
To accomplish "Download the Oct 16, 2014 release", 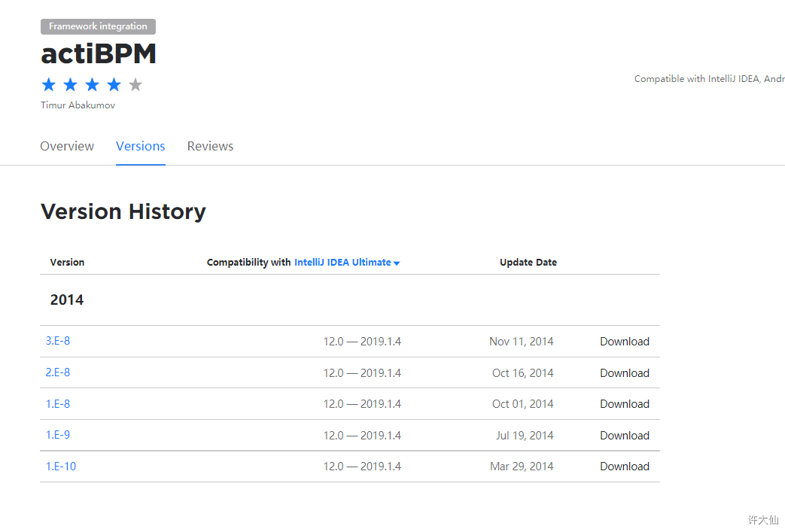I will [x=625, y=372].
